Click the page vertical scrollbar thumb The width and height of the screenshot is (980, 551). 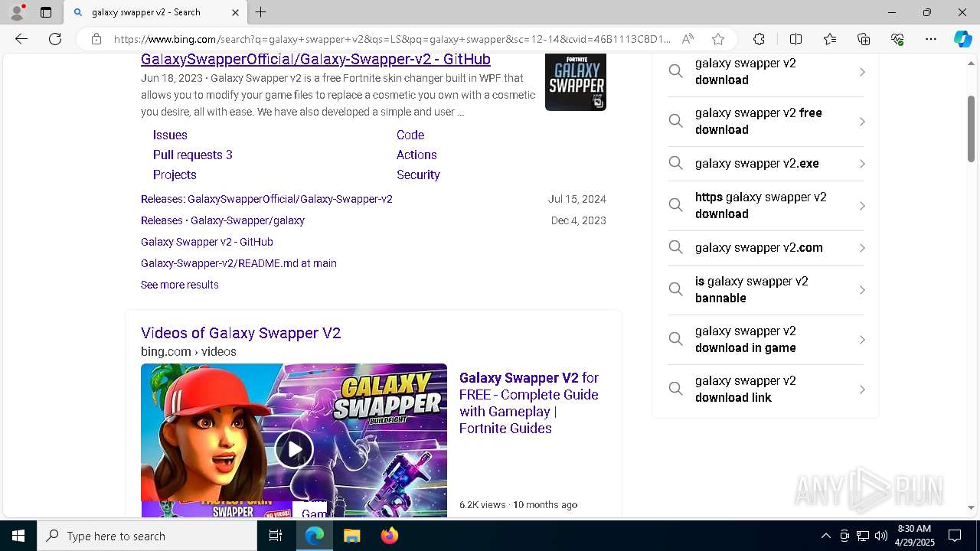pyautogui.click(x=971, y=129)
